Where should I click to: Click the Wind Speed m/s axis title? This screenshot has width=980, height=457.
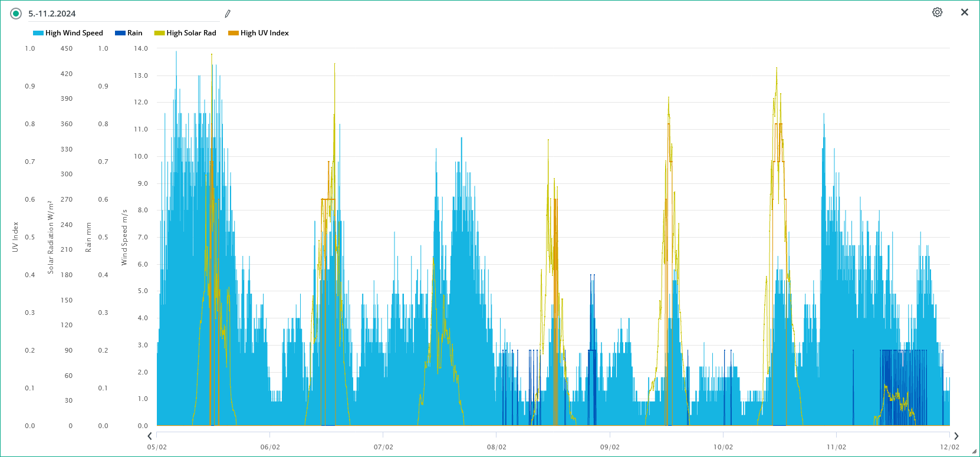pyautogui.click(x=124, y=237)
